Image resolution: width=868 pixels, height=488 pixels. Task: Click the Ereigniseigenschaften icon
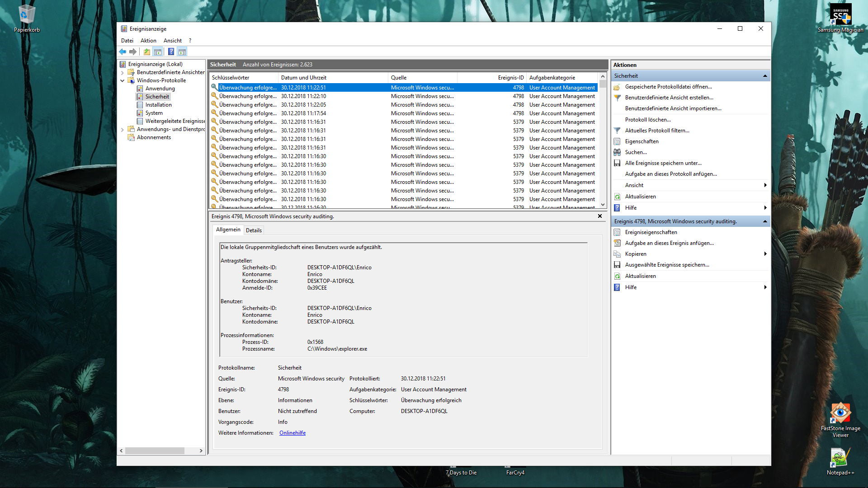click(617, 232)
